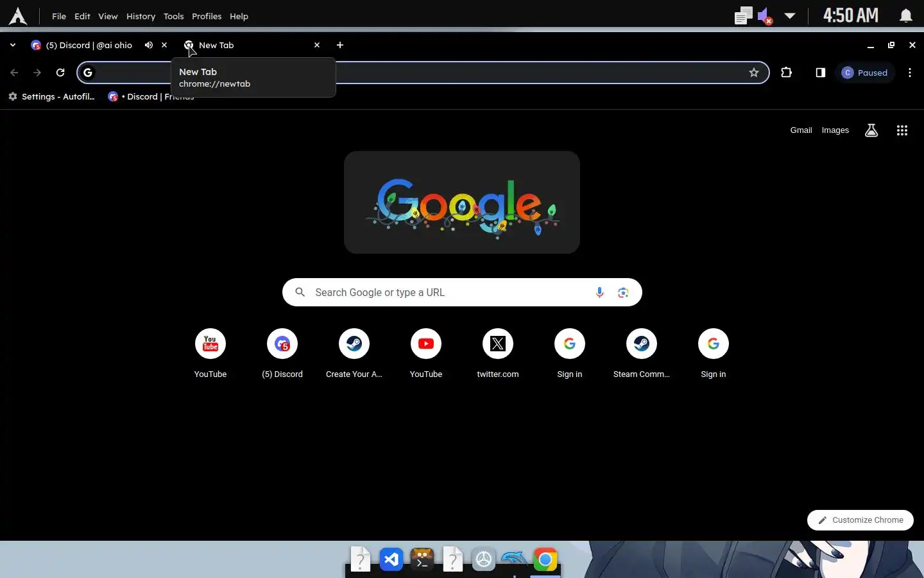Open the View menu
The height and width of the screenshot is (578, 924).
point(108,16)
